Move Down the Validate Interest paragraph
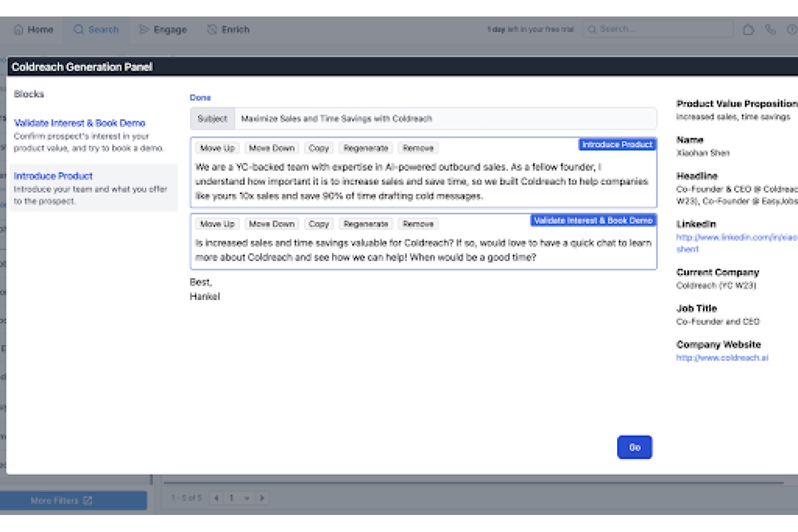The image size is (798, 532). click(272, 224)
